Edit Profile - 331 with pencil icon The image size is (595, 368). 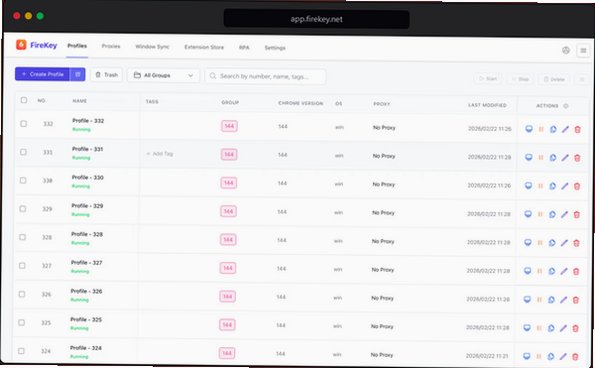[565, 157]
